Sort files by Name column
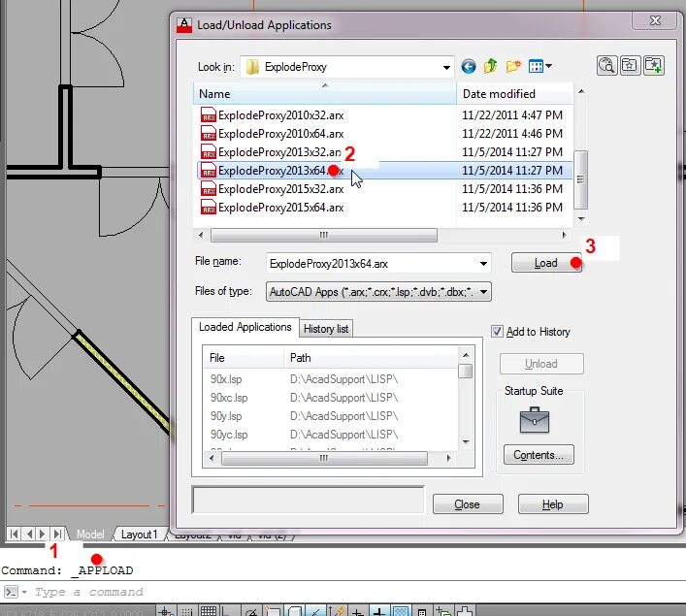This screenshot has width=686, height=616. pos(325,94)
